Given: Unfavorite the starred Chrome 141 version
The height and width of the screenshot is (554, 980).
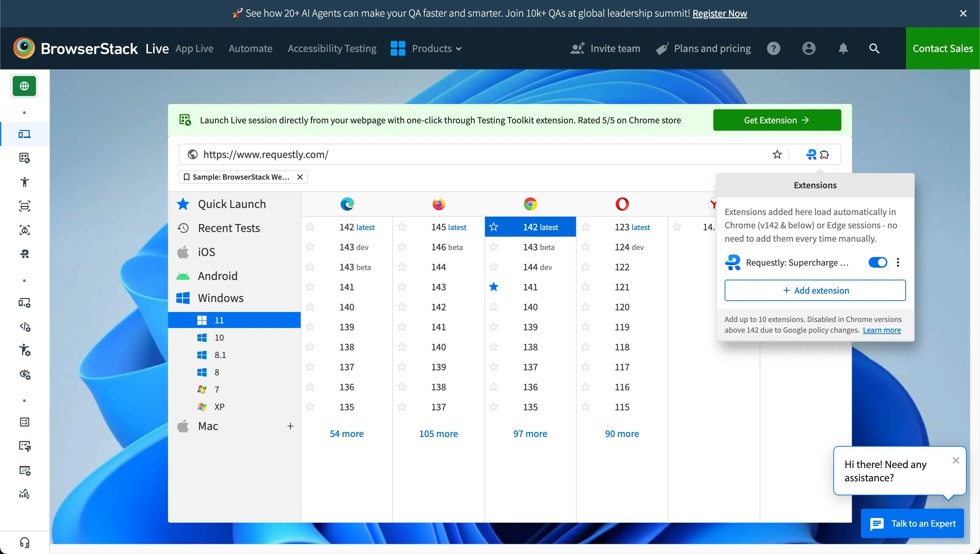Looking at the screenshot, I should pos(493,287).
